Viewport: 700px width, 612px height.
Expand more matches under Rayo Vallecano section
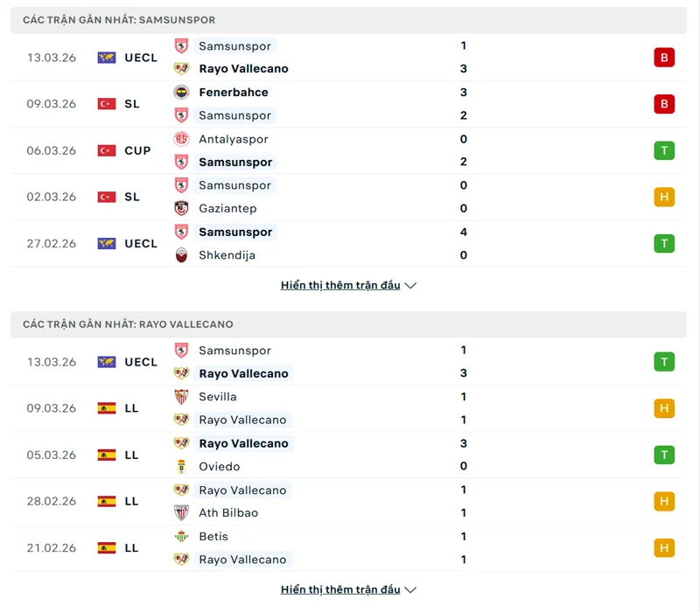348,589
